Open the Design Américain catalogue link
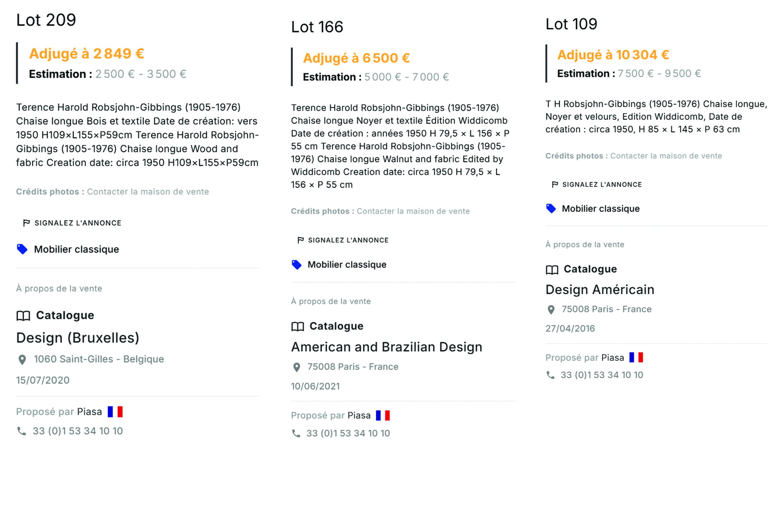781x532 pixels. [600, 289]
